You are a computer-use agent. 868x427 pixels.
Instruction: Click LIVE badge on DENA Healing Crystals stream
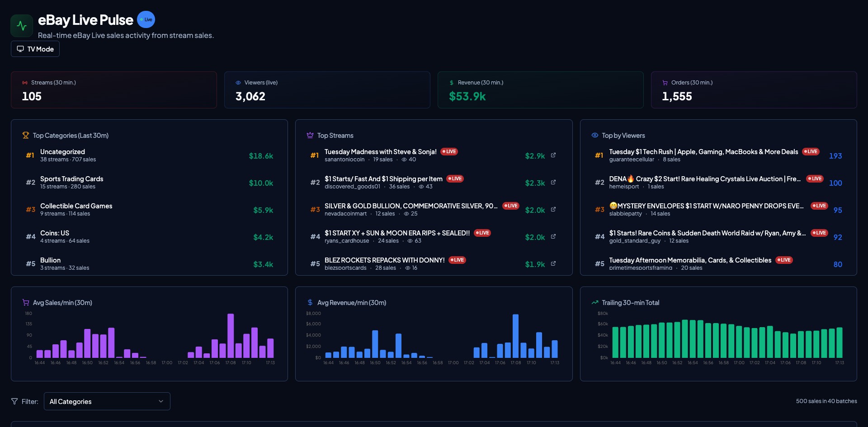coord(815,179)
